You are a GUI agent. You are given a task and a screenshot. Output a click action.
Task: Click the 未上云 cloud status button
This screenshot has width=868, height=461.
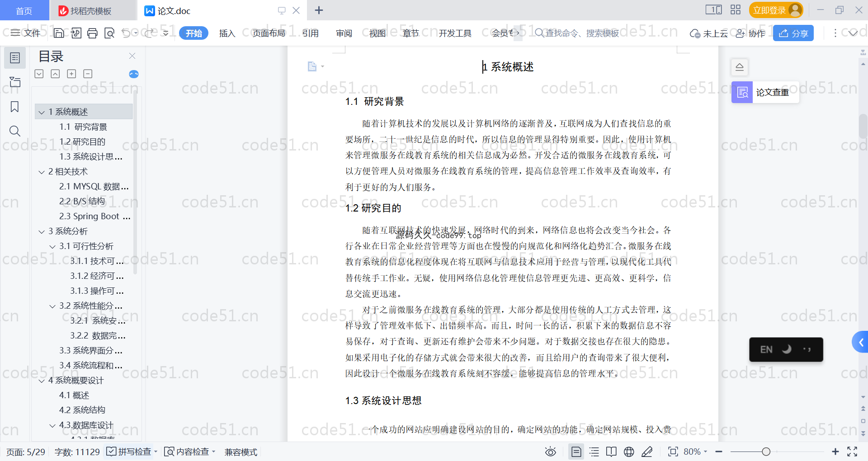(x=709, y=33)
